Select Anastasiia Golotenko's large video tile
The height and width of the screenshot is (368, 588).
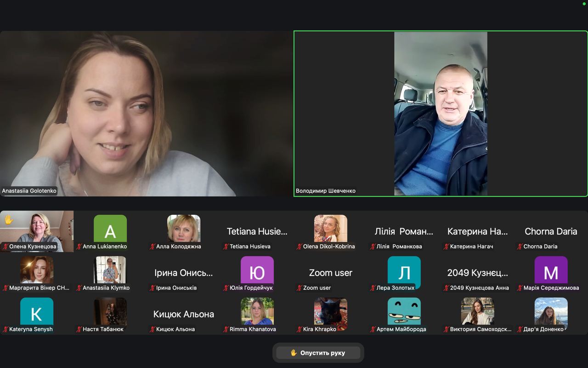(147, 114)
